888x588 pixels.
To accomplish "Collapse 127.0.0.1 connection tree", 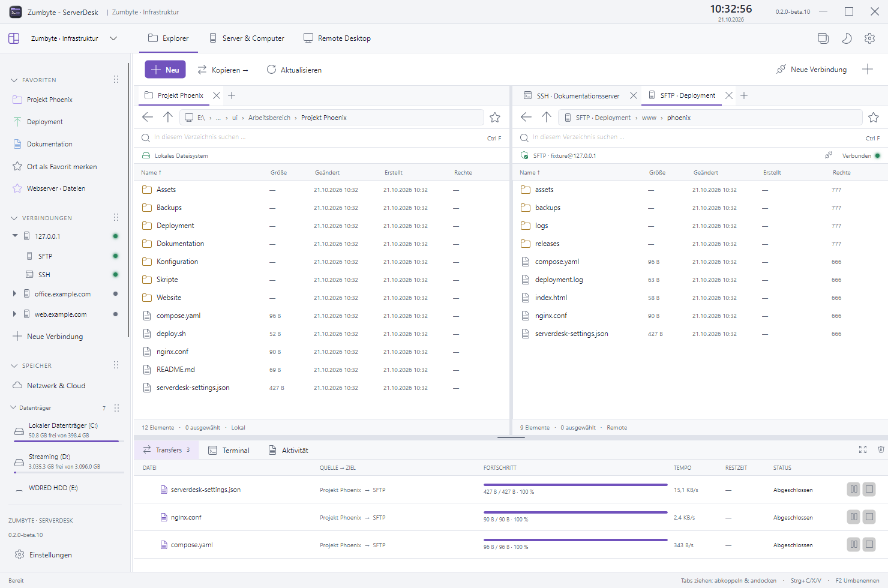I will pos(15,236).
